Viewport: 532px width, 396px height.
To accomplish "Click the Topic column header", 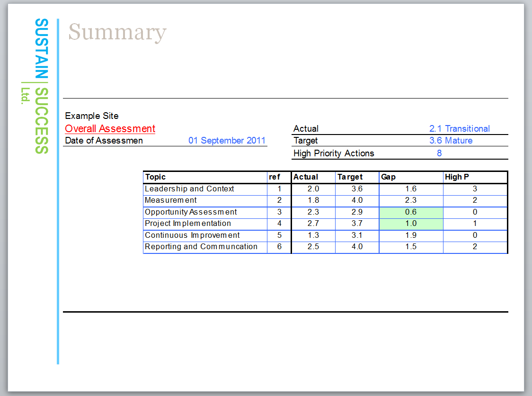I will tap(156, 177).
